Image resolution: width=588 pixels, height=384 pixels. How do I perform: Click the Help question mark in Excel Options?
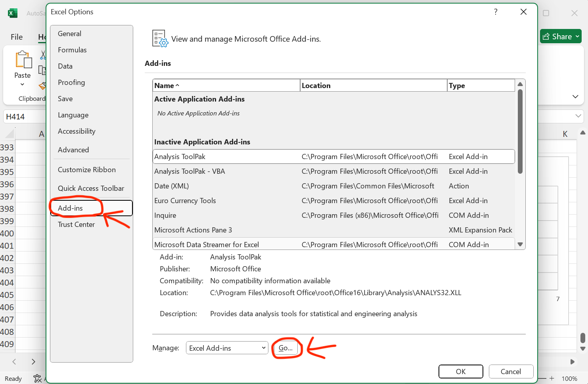(x=496, y=12)
